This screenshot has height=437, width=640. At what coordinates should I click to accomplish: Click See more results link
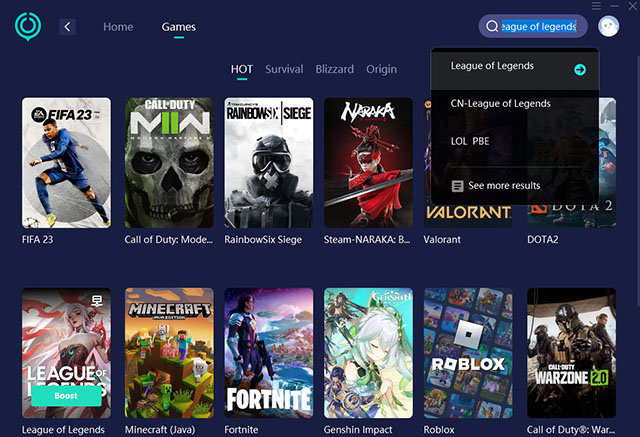[x=504, y=186]
